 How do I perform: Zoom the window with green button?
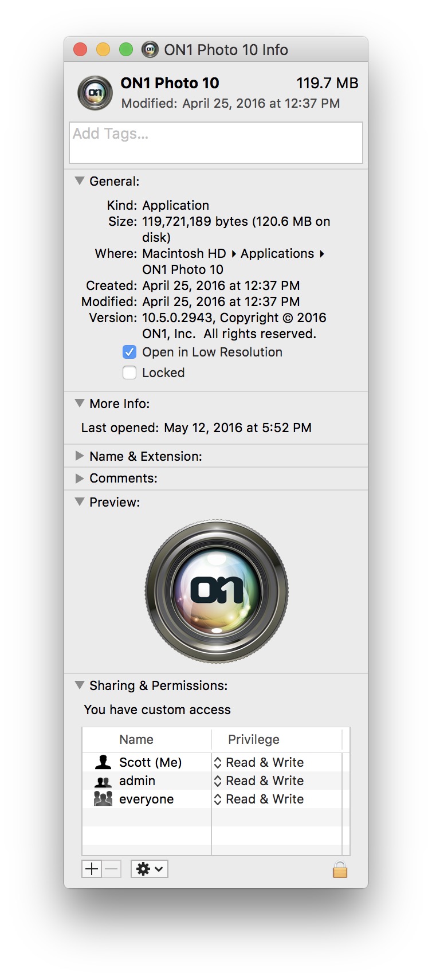click(126, 50)
